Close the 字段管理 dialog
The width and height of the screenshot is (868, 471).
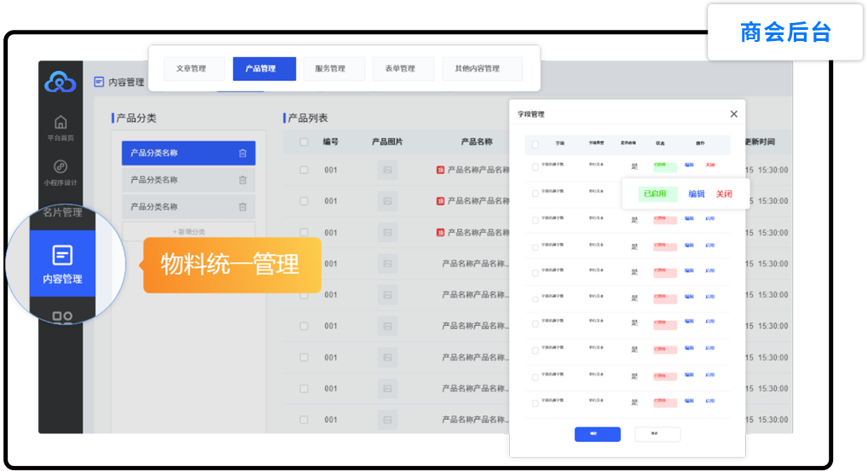[x=733, y=113]
